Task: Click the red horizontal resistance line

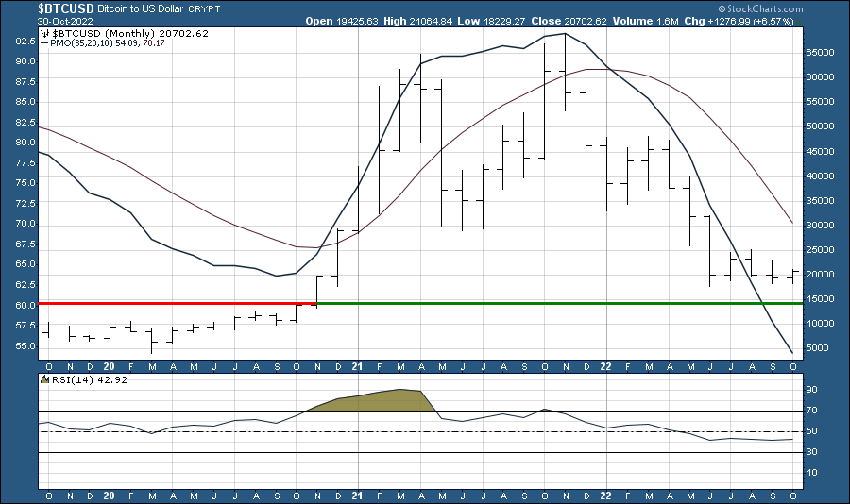Action: coord(178,303)
